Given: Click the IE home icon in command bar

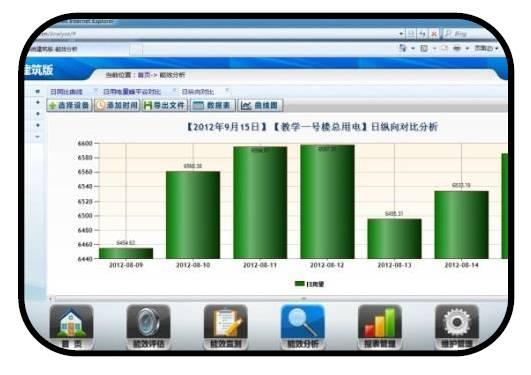Looking at the screenshot, I should [403, 48].
